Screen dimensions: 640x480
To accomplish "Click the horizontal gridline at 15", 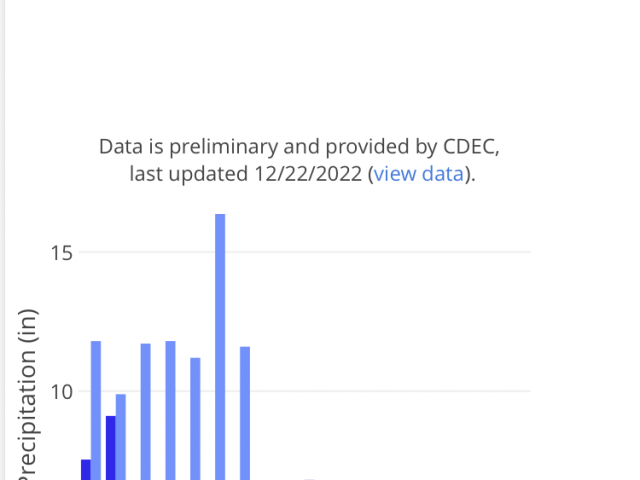I will coord(305,252).
